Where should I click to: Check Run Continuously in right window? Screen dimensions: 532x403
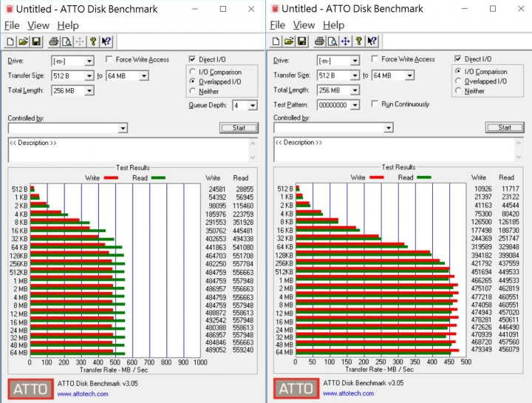[375, 104]
